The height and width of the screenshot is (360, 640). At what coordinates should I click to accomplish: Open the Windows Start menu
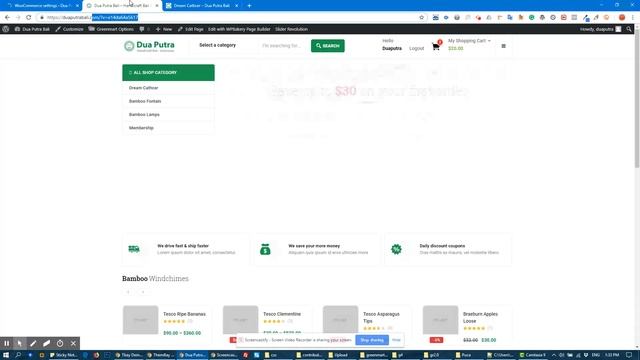[6, 355]
